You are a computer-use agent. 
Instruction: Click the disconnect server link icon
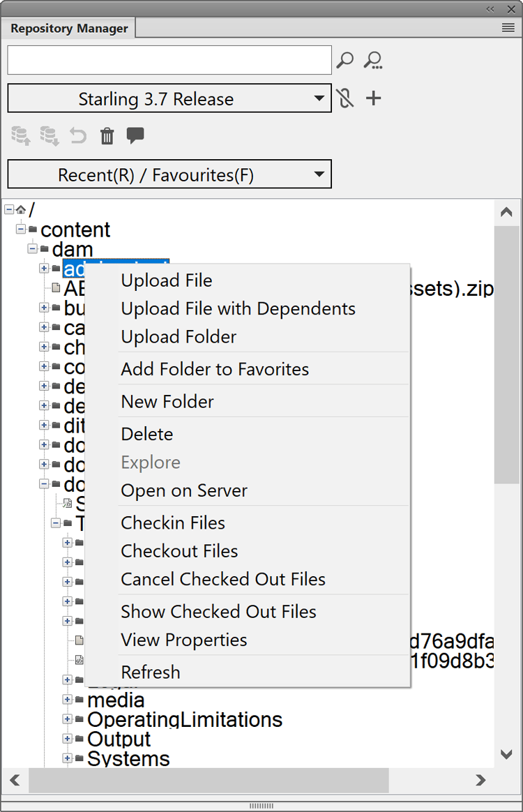344,98
